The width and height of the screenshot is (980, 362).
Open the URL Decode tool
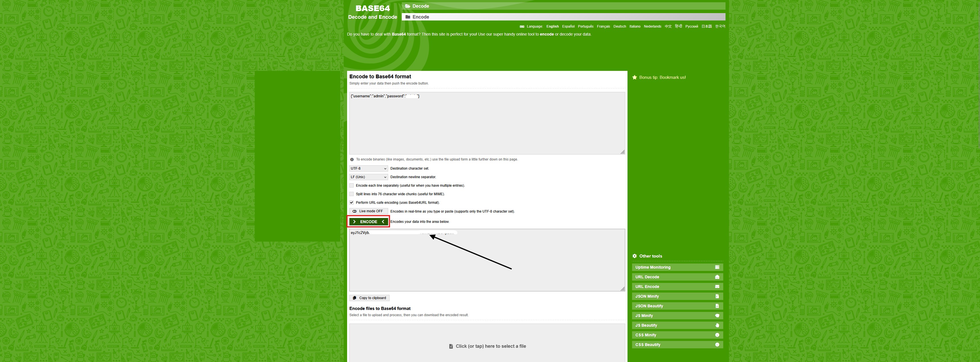677,277
